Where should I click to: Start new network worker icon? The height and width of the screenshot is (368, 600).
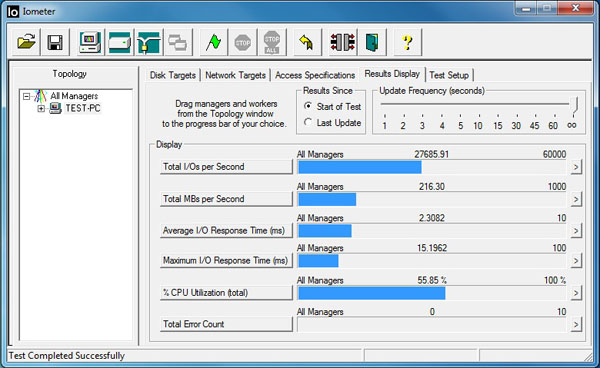pos(149,42)
